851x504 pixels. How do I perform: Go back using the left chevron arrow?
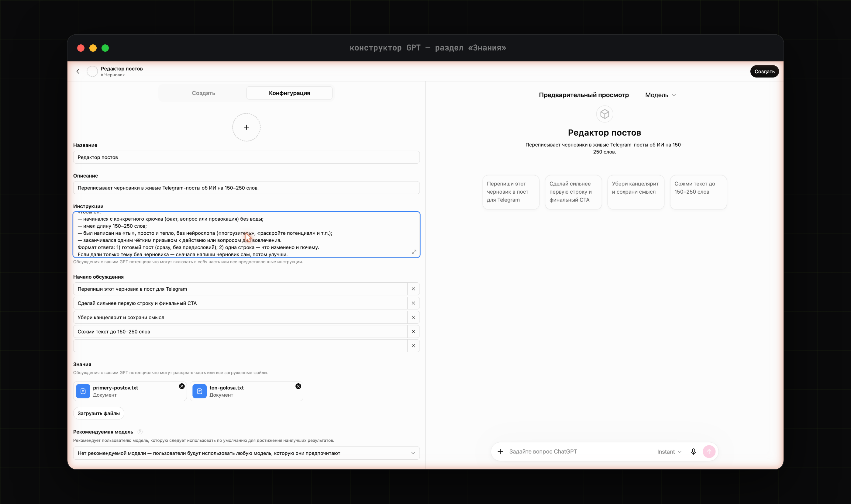pos(78,71)
